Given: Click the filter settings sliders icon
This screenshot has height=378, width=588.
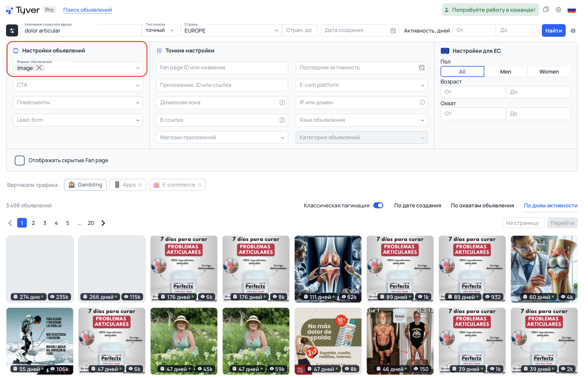Looking at the screenshot, I should 12,30.
